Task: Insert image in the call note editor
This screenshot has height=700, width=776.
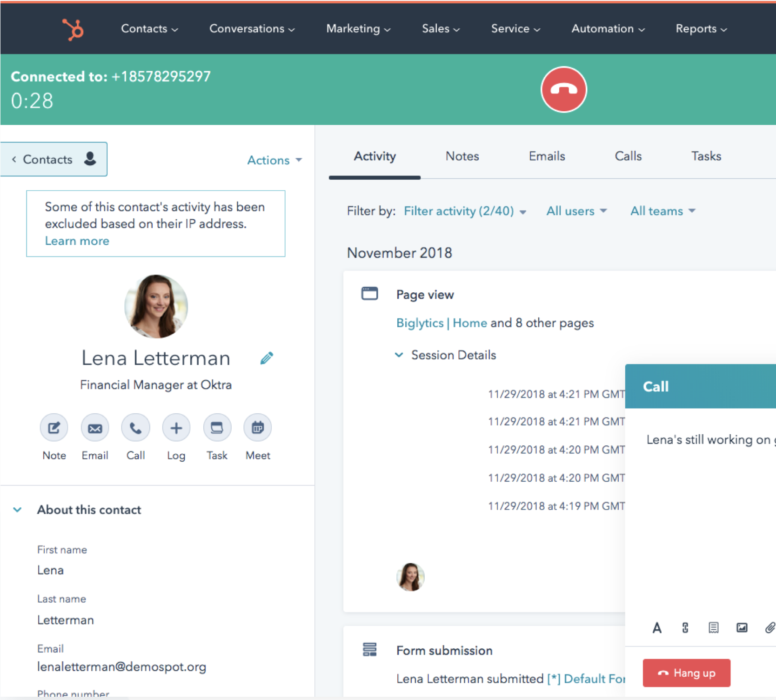Action: (742, 628)
